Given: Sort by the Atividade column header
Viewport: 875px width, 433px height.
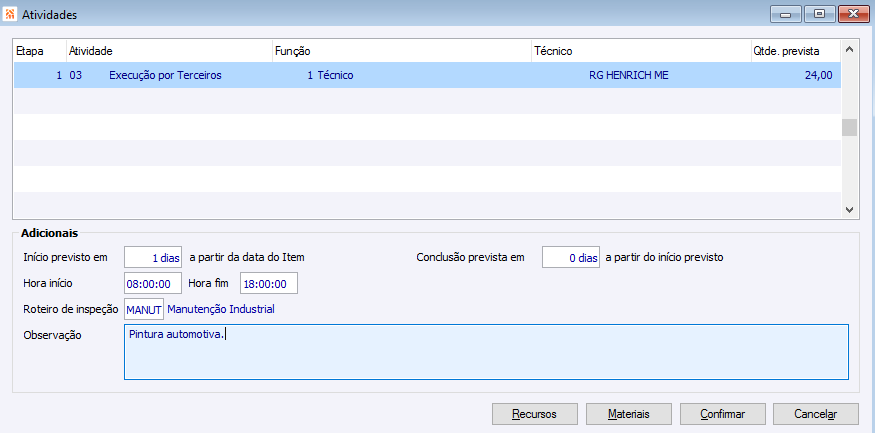Looking at the screenshot, I should (170, 51).
